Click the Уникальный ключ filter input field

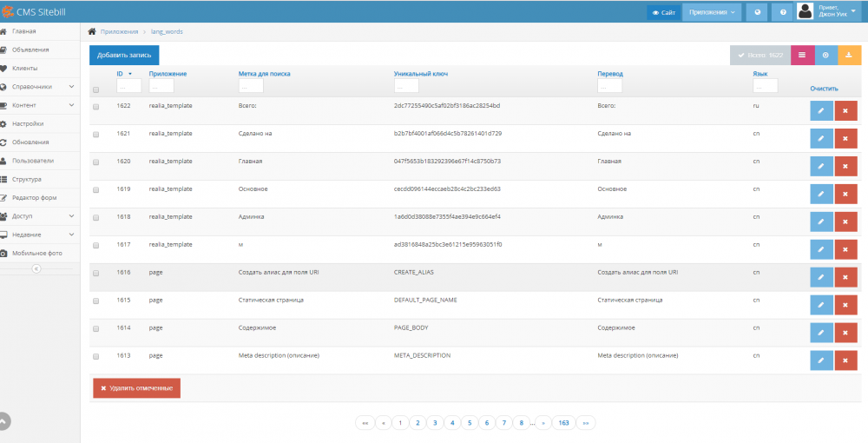tap(406, 87)
